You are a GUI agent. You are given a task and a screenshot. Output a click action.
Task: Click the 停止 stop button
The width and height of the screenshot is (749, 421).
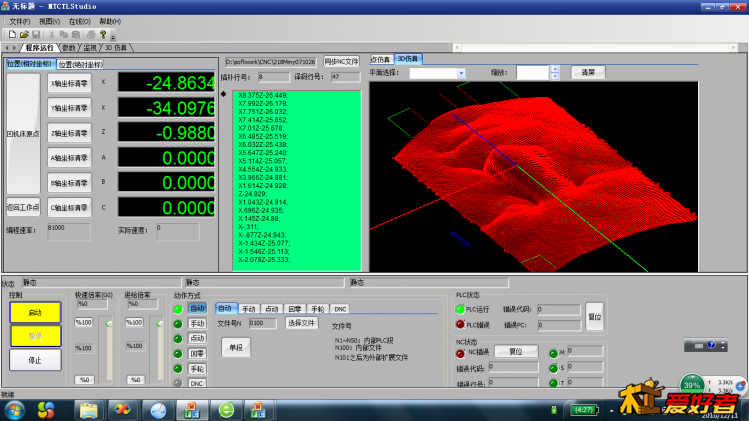[x=35, y=360]
